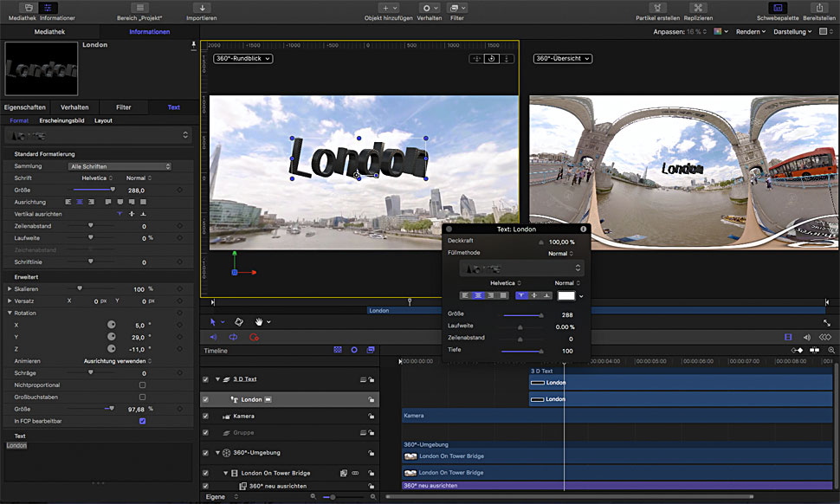Click the London preview thumbnail
840x504 pixels.
tap(42, 68)
